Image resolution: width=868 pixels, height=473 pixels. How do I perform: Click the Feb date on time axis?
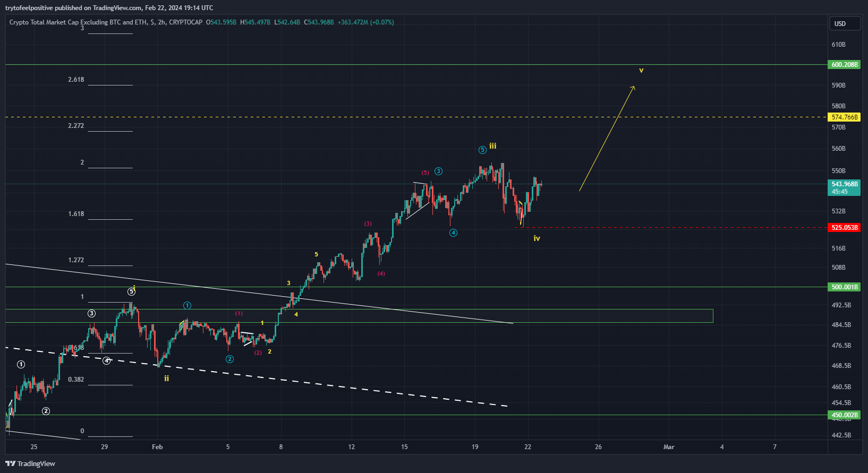pos(157,447)
